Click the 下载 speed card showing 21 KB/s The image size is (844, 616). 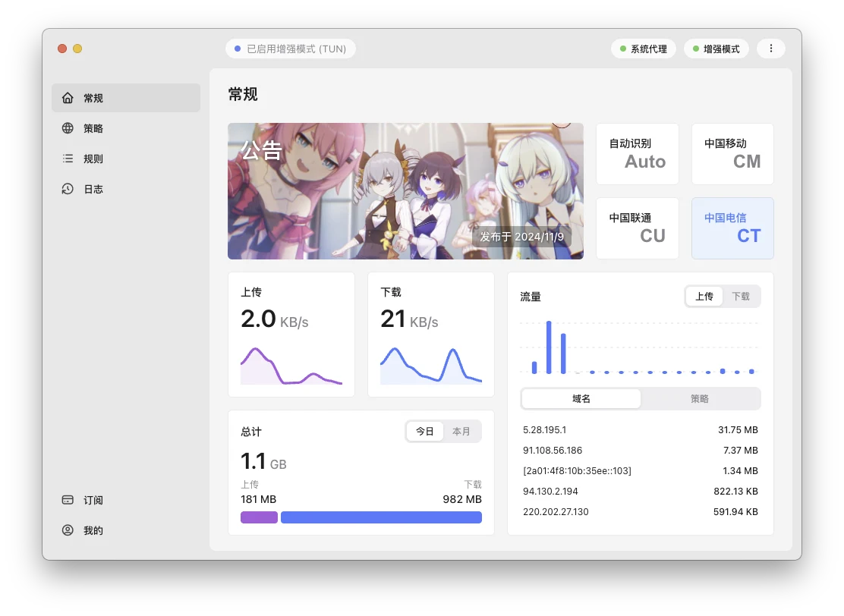tap(431, 335)
